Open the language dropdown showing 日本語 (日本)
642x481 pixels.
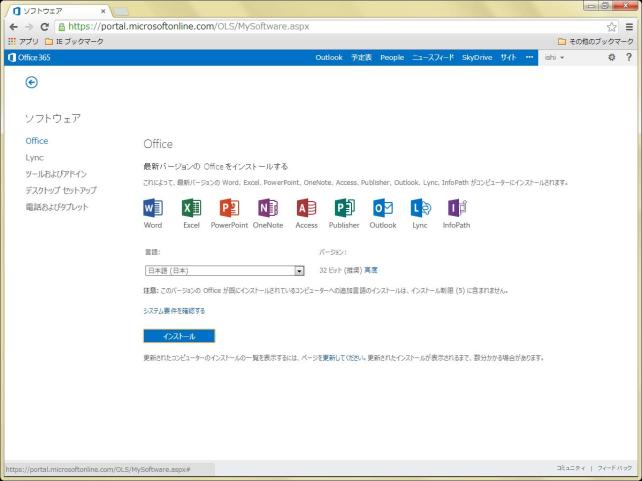pyautogui.click(x=224, y=270)
